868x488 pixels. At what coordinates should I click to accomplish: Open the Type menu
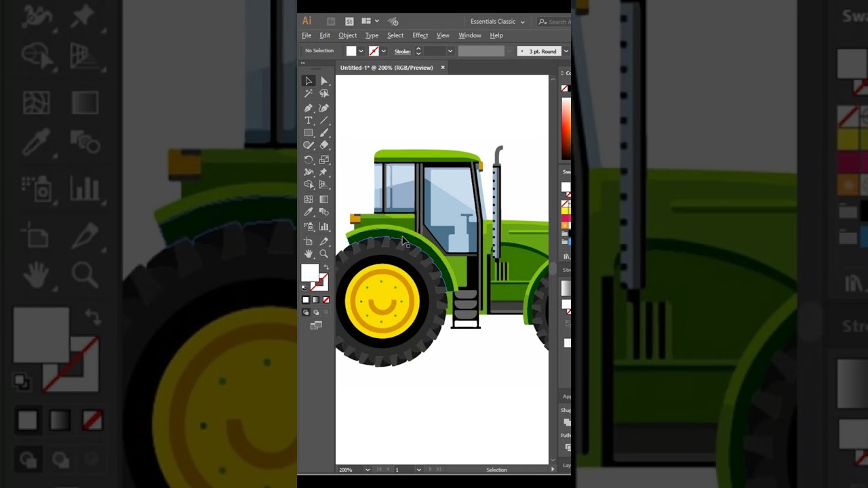372,35
